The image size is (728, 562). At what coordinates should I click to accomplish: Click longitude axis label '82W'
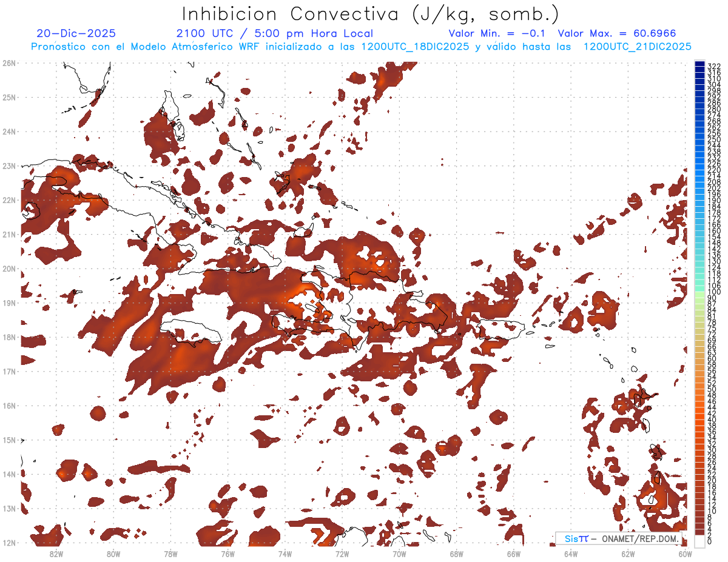pos(56,554)
